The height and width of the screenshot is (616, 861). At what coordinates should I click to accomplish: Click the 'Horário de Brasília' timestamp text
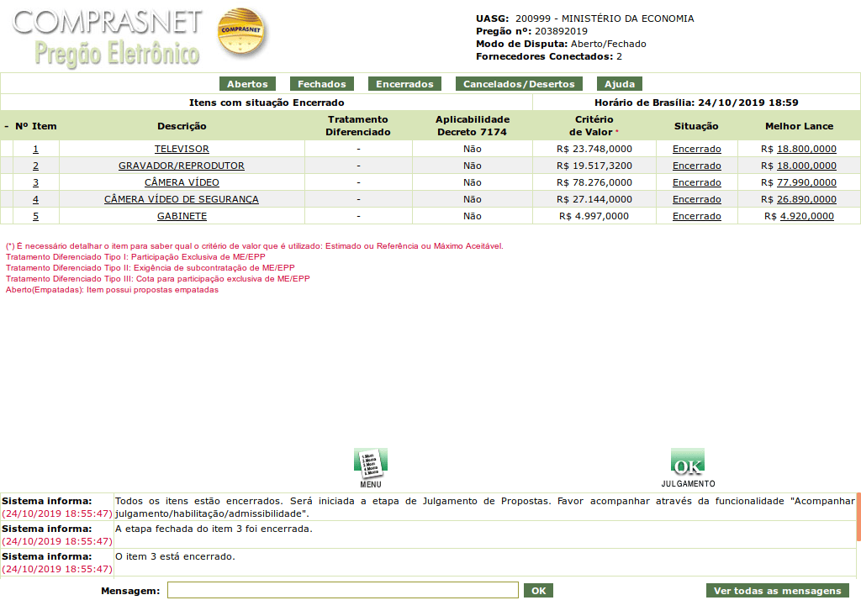(x=696, y=103)
